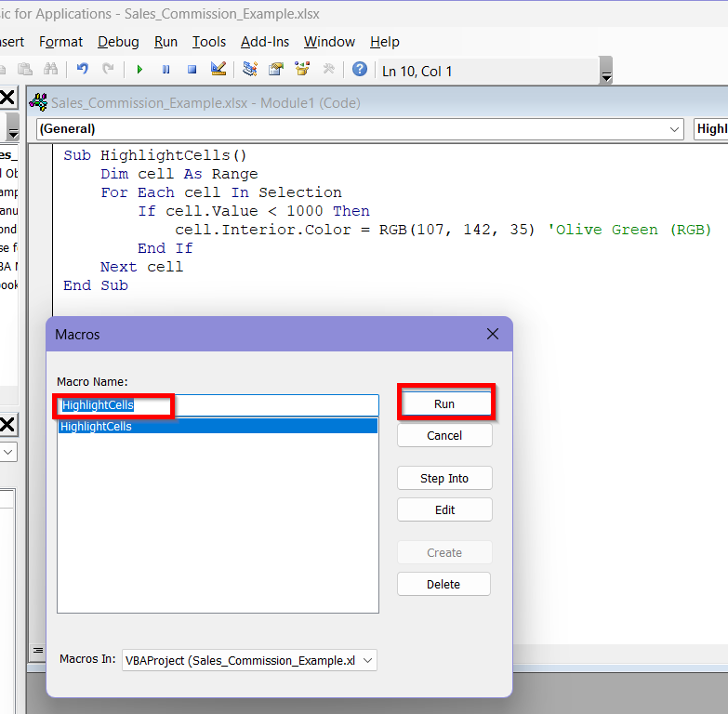Click the Edit macro button
Screen dimensions: 728x714
444,509
